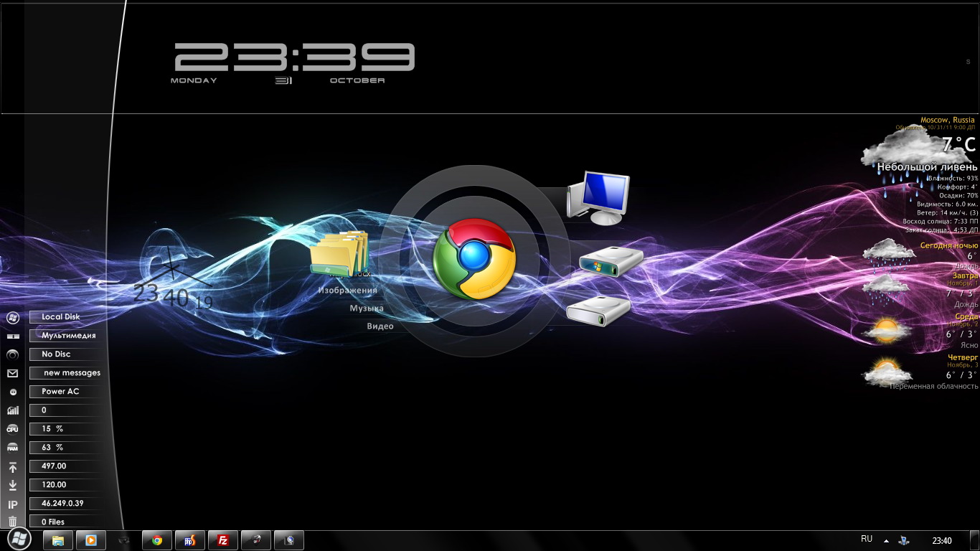Viewport: 980px width, 551px height.
Task: Open the taskbar clock showing 23:40
Action: tap(942, 540)
